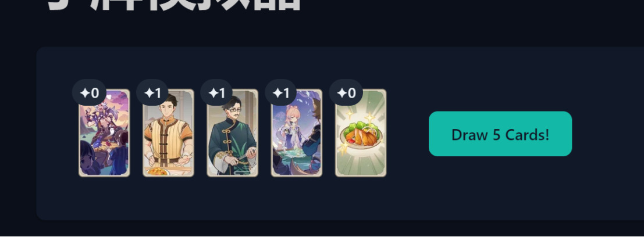Select the fried food dish card
The image size is (644, 237).
(361, 133)
